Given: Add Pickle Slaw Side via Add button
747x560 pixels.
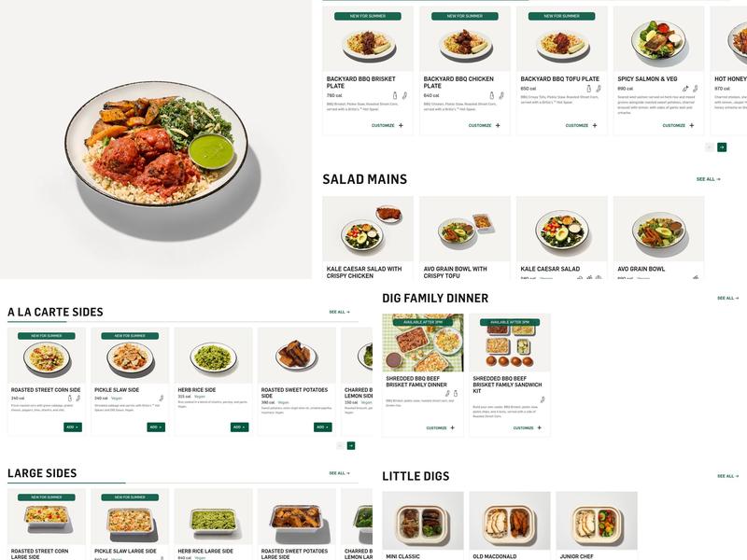Looking at the screenshot, I should [x=156, y=427].
